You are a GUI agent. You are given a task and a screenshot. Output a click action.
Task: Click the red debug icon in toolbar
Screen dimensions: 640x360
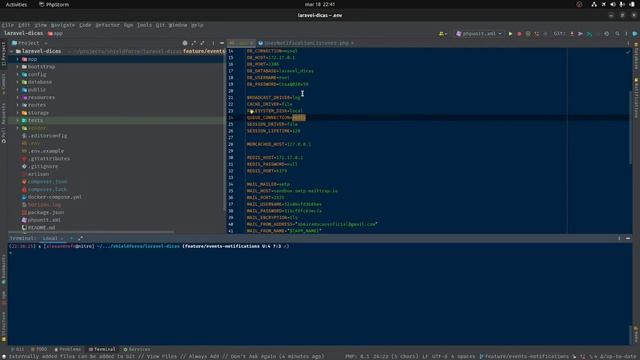[519, 34]
